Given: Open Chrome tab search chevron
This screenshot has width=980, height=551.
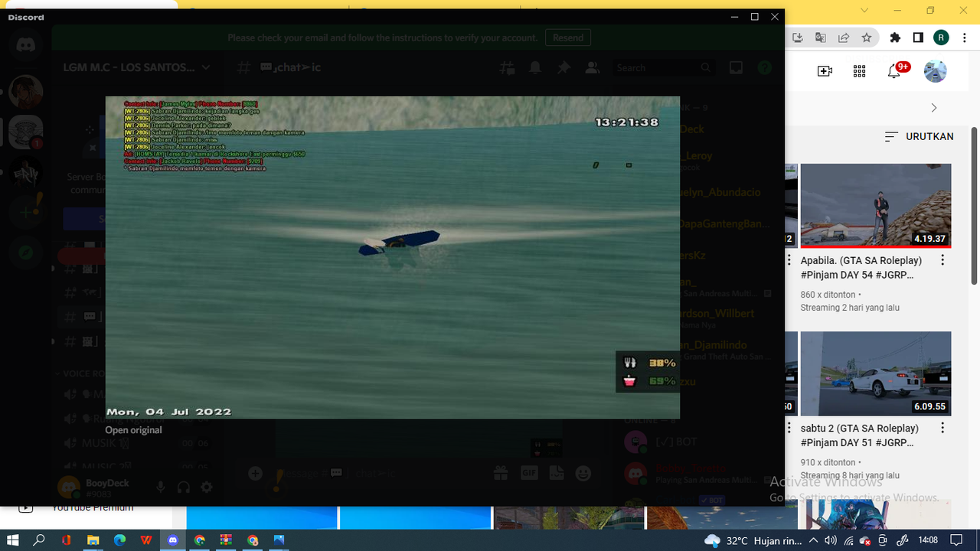Looking at the screenshot, I should [x=864, y=10].
